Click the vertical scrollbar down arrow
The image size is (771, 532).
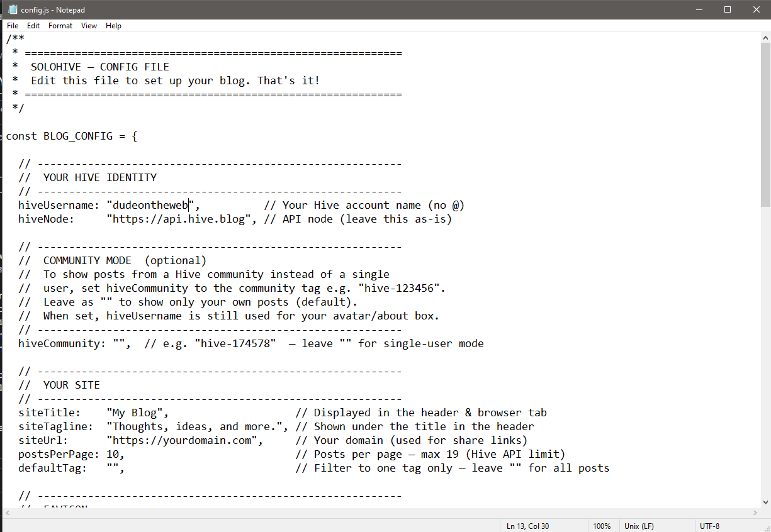[765, 502]
